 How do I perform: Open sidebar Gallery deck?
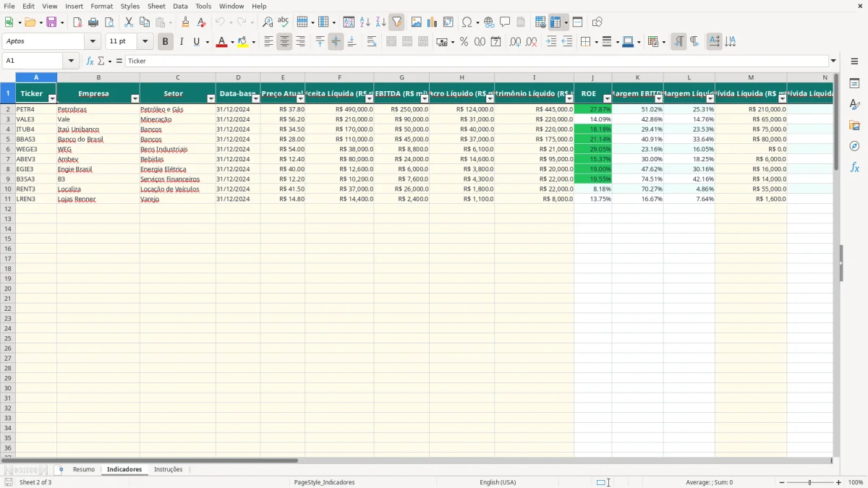pyautogui.click(x=854, y=125)
